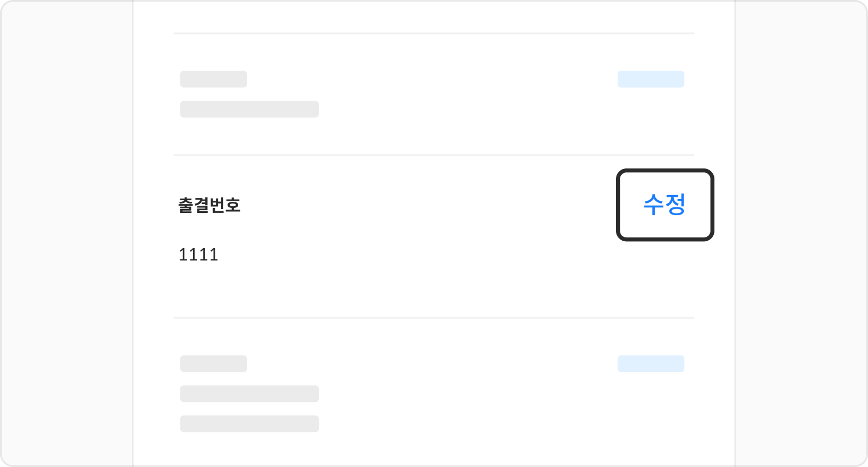Click the divider line directly below 1111
Image resolution: width=868 pixels, height=467 pixels.
coord(434,317)
